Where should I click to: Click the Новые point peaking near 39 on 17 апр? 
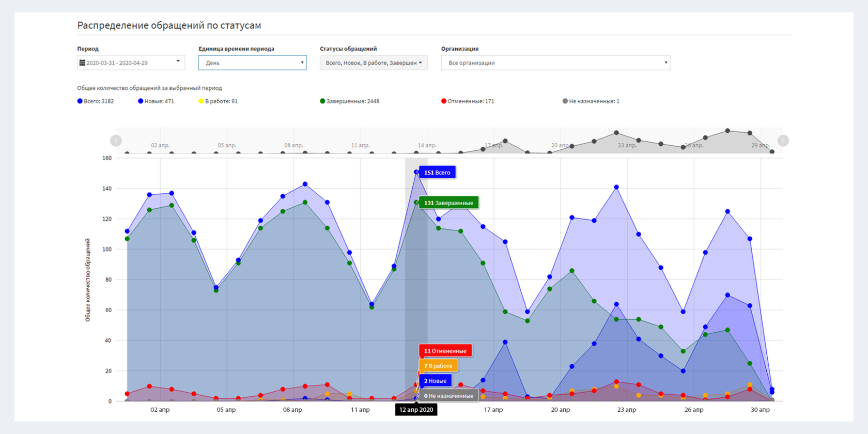click(505, 342)
